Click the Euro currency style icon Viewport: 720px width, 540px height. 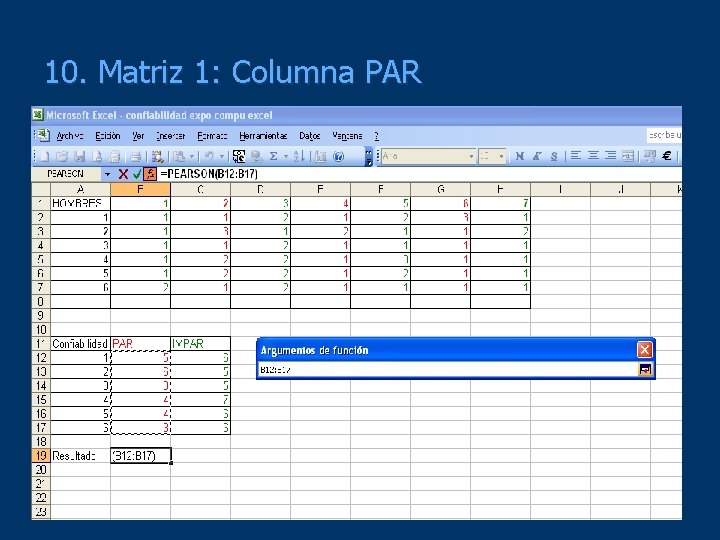(x=667, y=156)
